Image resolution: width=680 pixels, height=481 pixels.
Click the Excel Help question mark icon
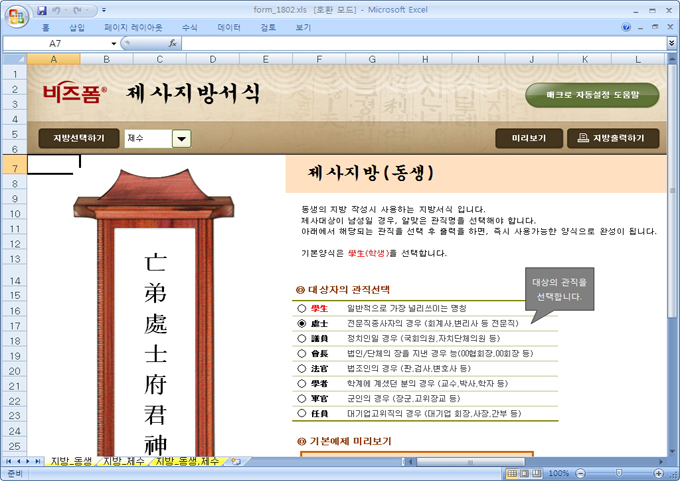pyautogui.click(x=626, y=27)
